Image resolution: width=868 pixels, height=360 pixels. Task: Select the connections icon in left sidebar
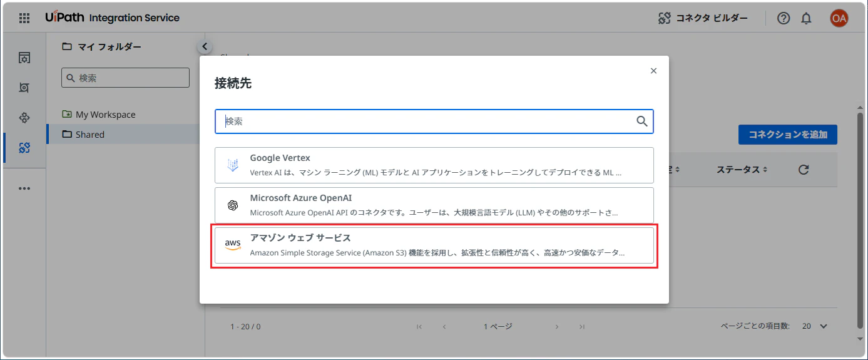(x=24, y=148)
